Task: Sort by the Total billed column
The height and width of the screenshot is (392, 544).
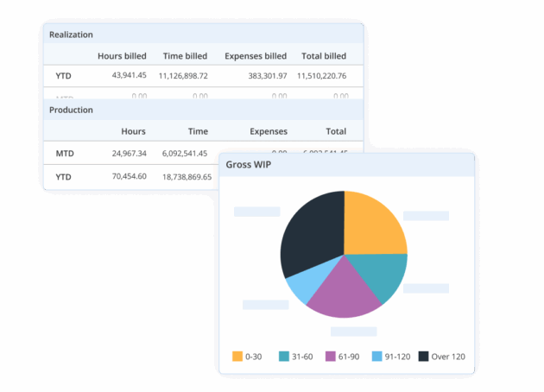Action: point(324,56)
